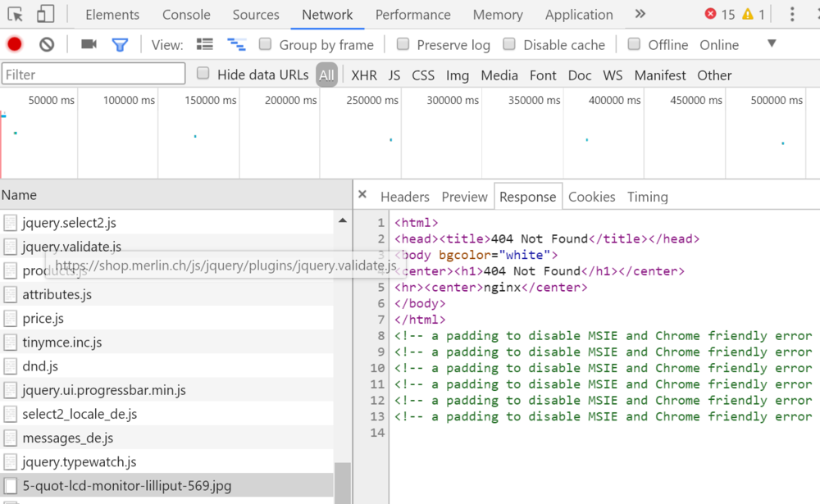Viewport: 820px width, 504px height.
Task: Enable the Preserve log checkbox
Action: point(403,44)
